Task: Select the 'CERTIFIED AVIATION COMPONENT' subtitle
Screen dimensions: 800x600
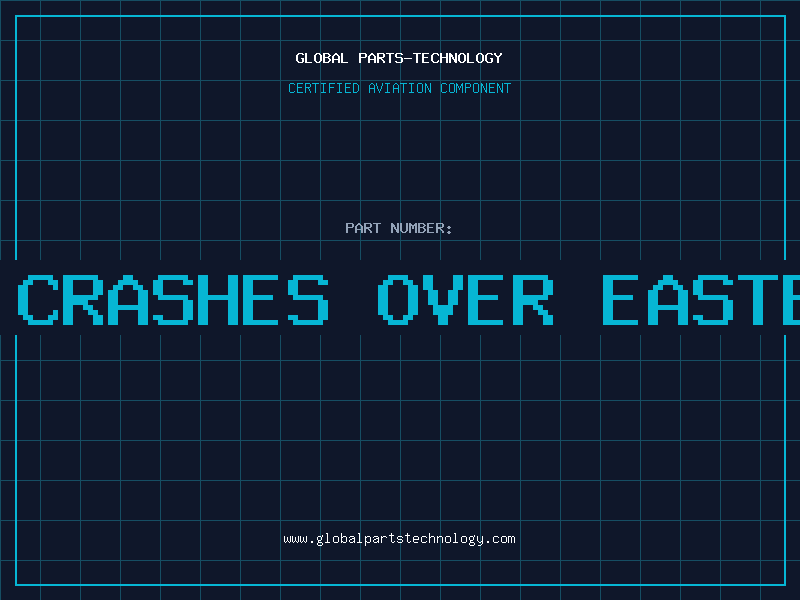Action: tap(399, 88)
